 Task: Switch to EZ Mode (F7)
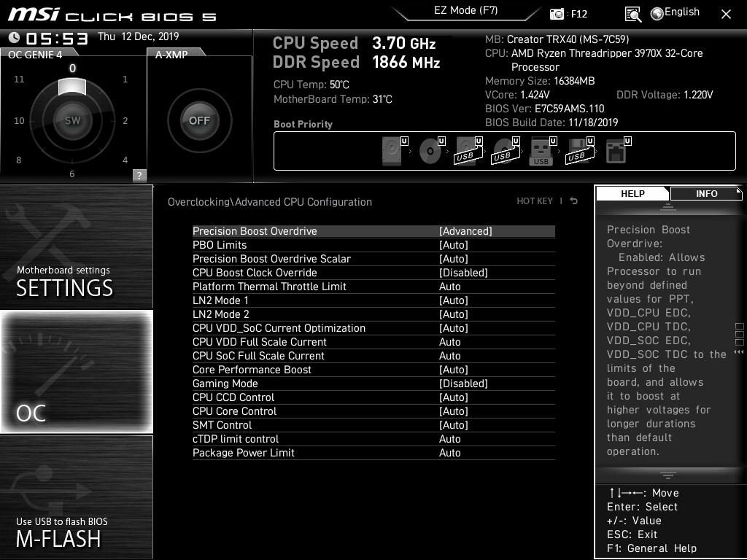tap(465, 11)
